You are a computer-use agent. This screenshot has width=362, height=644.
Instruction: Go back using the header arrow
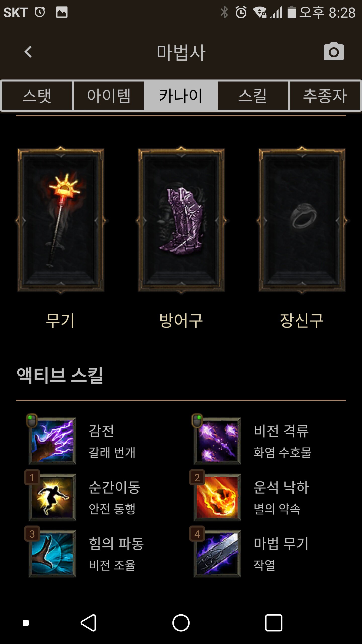[28, 52]
